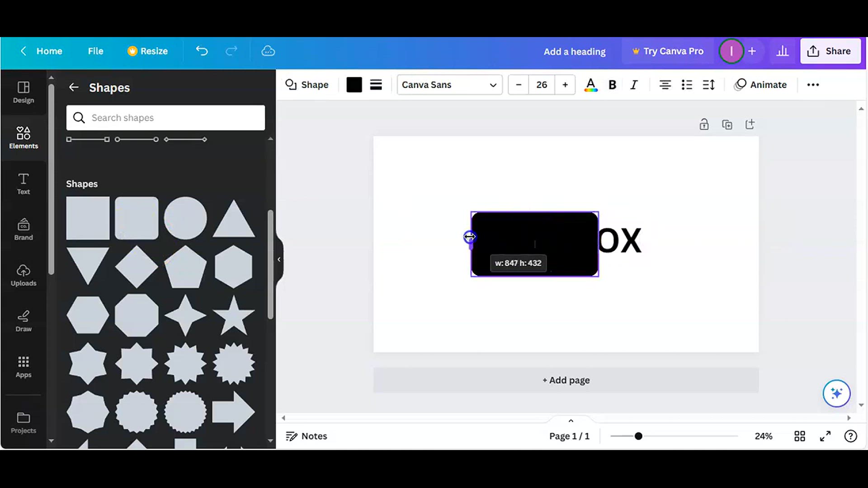The image size is (868, 488).
Task: Open the Apps panel
Action: point(24,366)
